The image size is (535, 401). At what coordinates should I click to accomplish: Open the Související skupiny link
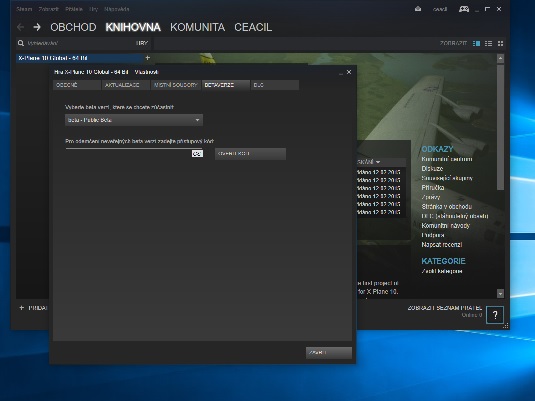click(447, 178)
